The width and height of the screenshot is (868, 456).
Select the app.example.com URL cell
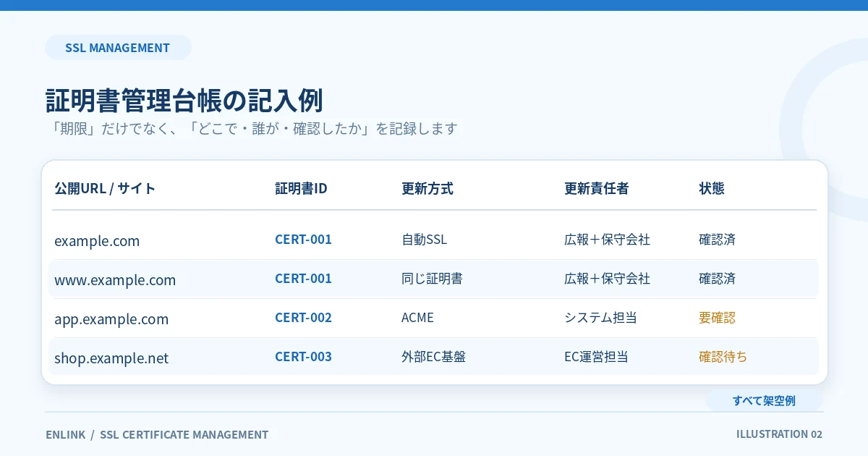[x=111, y=319]
